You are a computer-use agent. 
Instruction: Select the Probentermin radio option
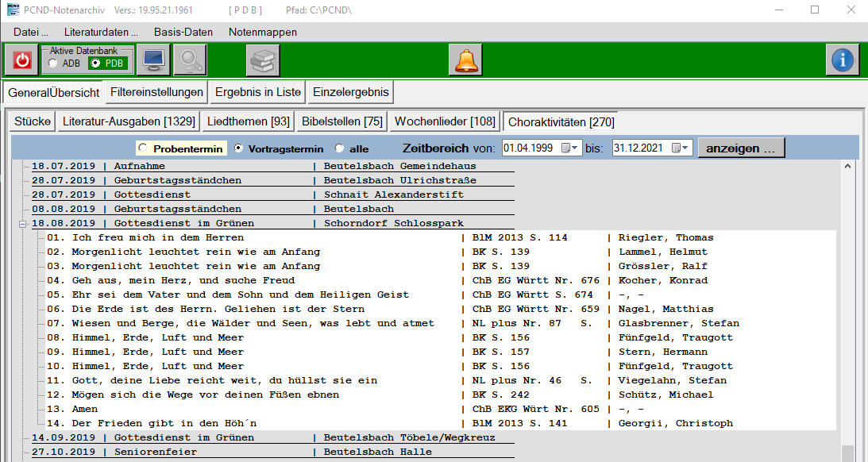point(143,148)
